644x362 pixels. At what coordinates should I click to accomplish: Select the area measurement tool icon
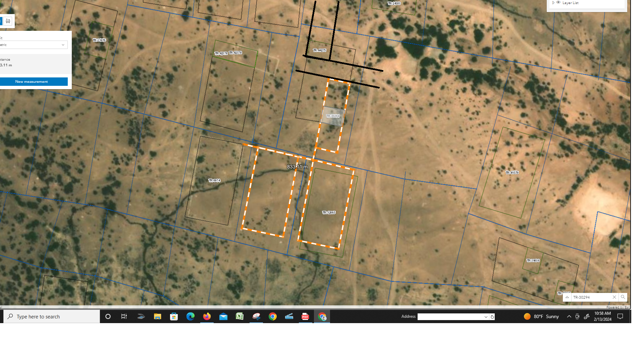[8, 21]
